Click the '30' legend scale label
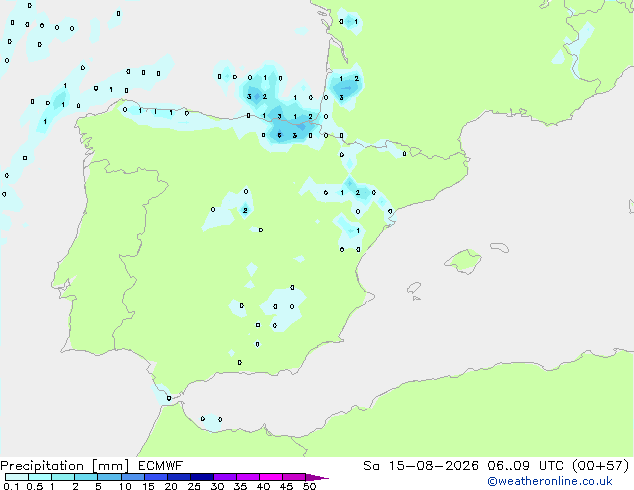 pyautogui.click(x=217, y=486)
